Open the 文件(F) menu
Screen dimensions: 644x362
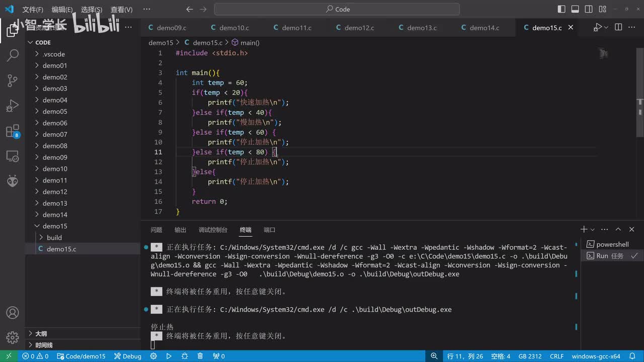[x=33, y=10]
